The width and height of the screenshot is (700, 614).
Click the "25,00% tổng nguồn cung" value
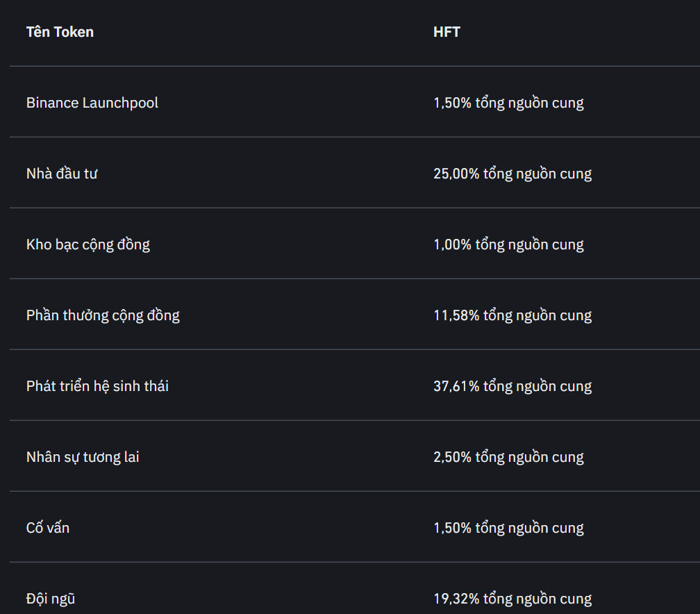tap(512, 173)
